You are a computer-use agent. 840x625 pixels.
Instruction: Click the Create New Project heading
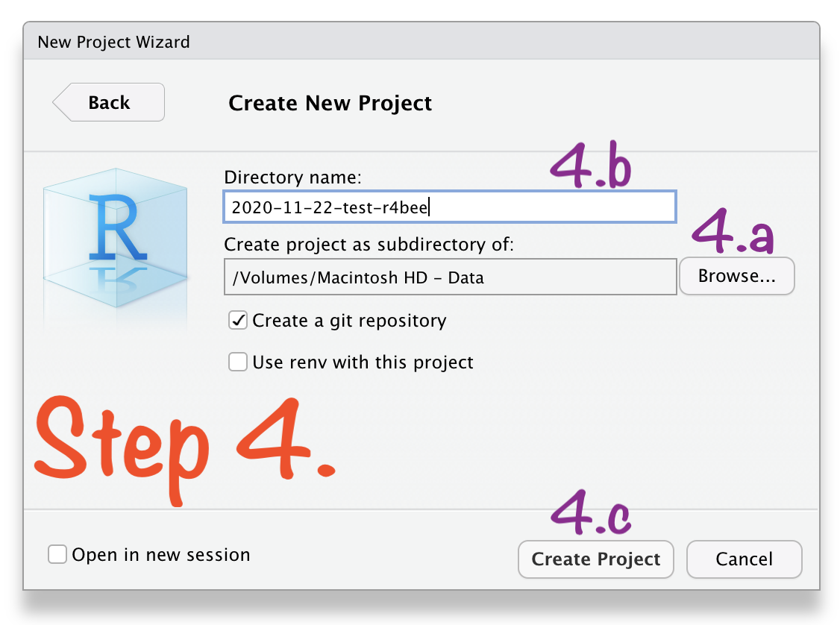click(330, 103)
